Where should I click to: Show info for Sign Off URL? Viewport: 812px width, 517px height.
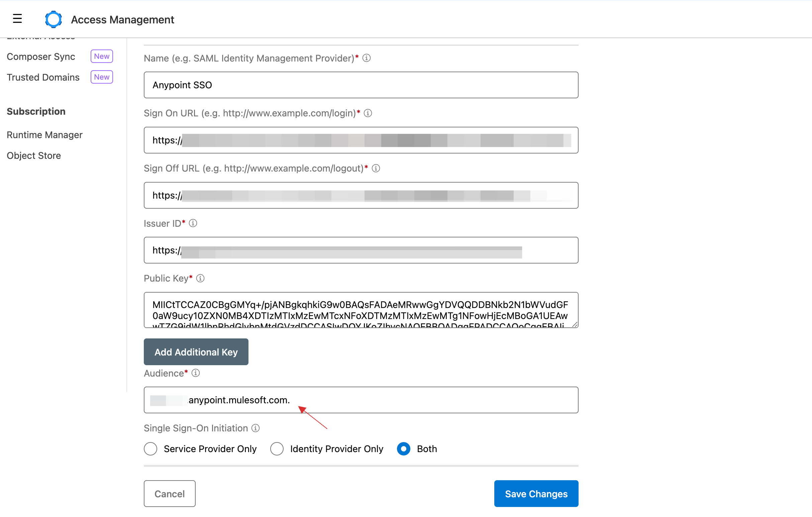click(x=376, y=168)
